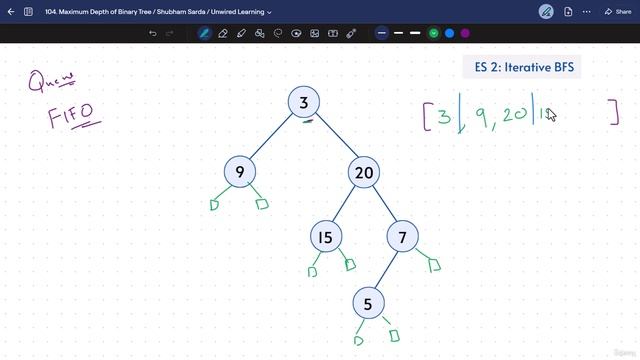Image resolution: width=640 pixels, height=360 pixels.
Task: Insert an image with the picture icon
Action: (315, 33)
